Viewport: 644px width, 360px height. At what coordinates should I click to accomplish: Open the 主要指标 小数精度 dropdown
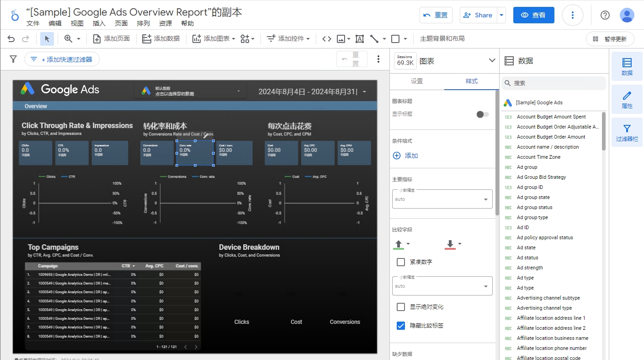(x=442, y=199)
